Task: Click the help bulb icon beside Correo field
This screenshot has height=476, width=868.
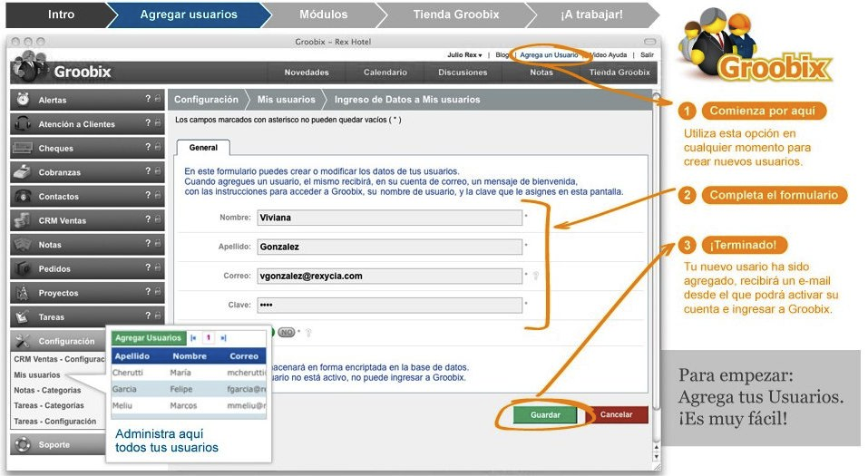Action: tap(535, 276)
